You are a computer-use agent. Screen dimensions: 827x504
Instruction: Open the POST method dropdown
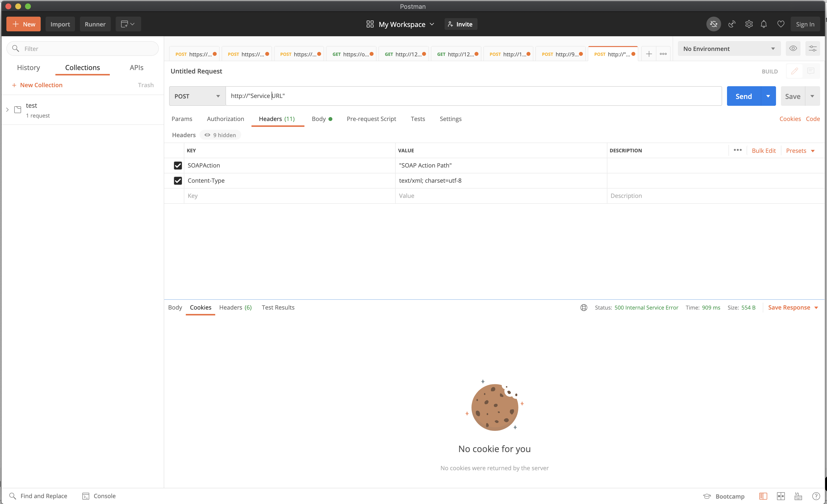tap(197, 96)
